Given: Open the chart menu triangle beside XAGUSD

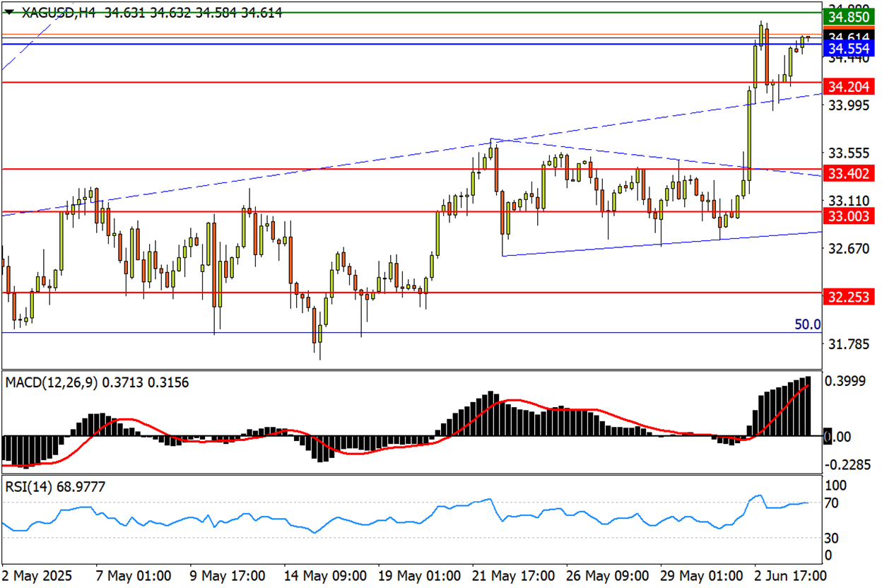Looking at the screenshot, I should coord(9,13).
